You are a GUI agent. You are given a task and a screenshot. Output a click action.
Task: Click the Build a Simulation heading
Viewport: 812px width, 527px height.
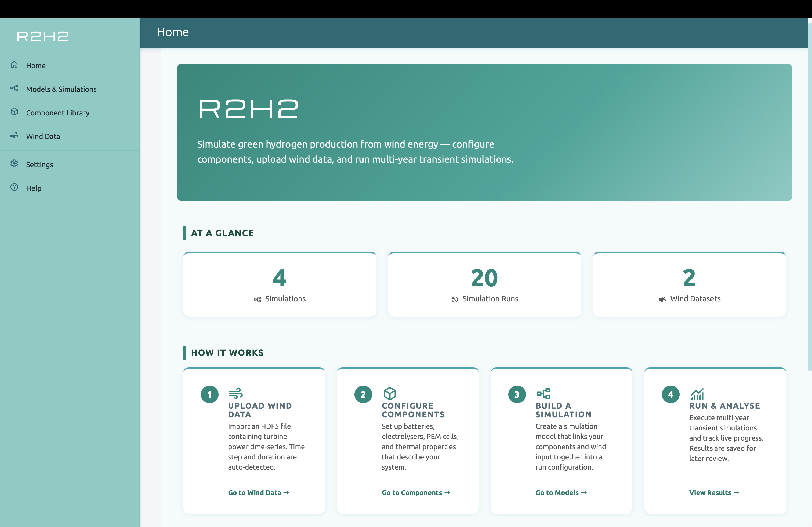(563, 410)
